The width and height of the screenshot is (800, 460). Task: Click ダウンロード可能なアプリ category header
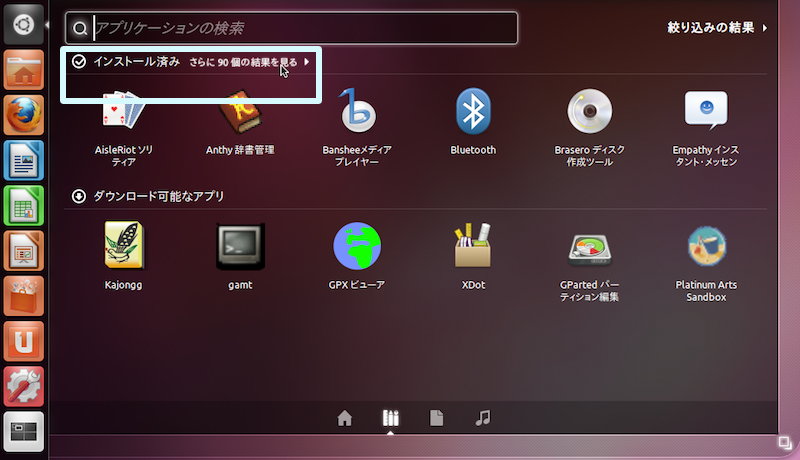(158, 196)
